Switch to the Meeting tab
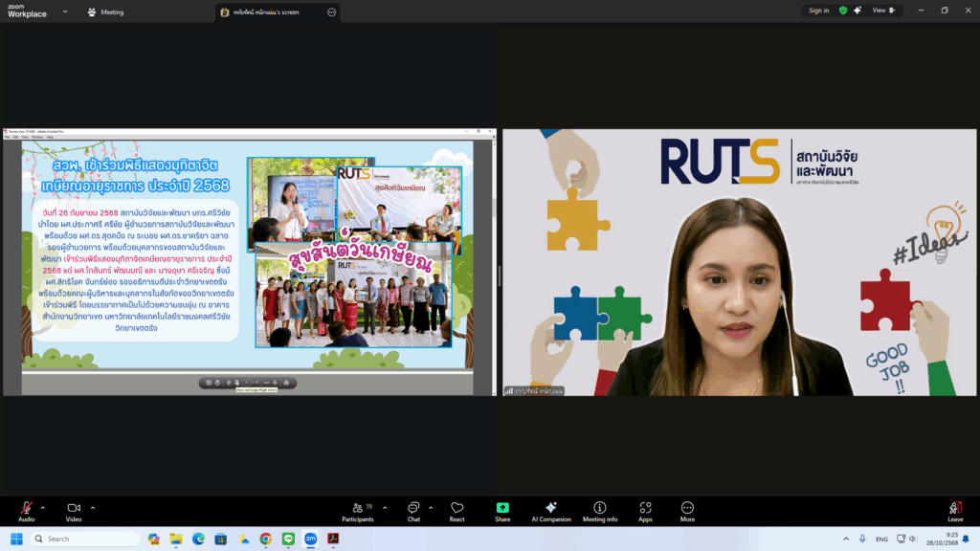 pyautogui.click(x=105, y=12)
